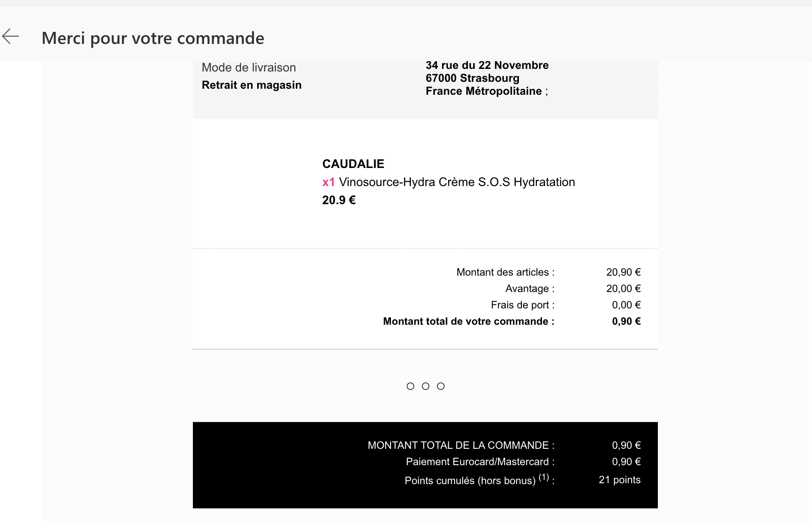The image size is (812, 522).
Task: Click the Merci pour votre commande heading
Action: pos(153,38)
